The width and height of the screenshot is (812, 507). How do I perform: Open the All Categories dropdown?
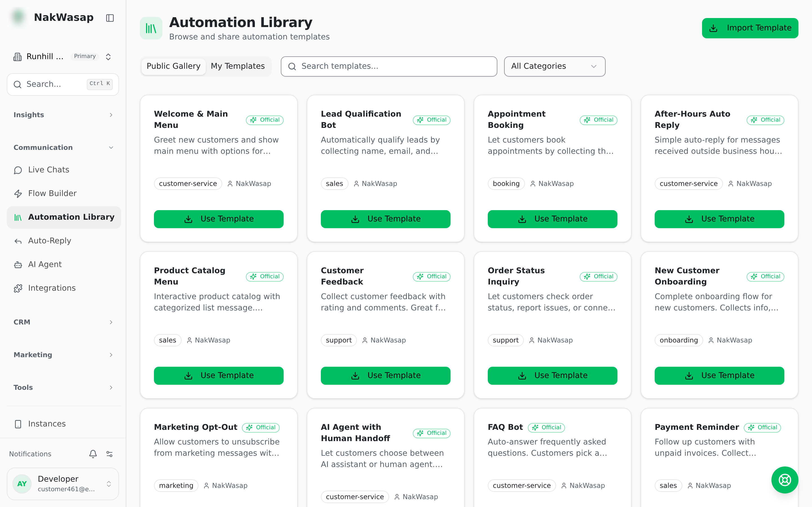coord(554,66)
